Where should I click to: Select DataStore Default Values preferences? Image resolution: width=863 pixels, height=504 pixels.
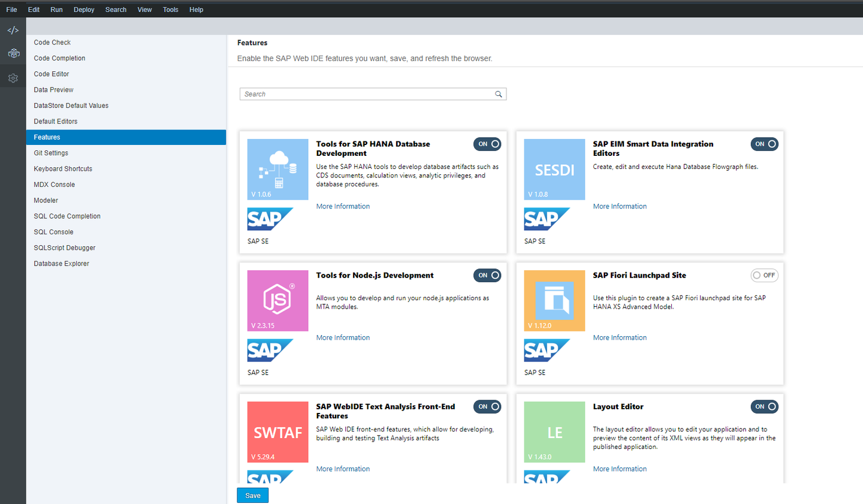click(x=126, y=105)
